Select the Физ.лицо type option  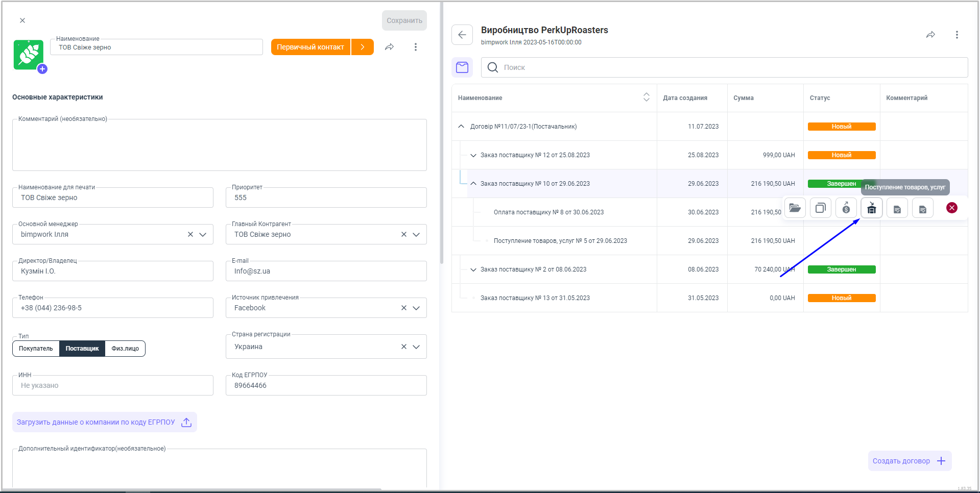point(125,349)
